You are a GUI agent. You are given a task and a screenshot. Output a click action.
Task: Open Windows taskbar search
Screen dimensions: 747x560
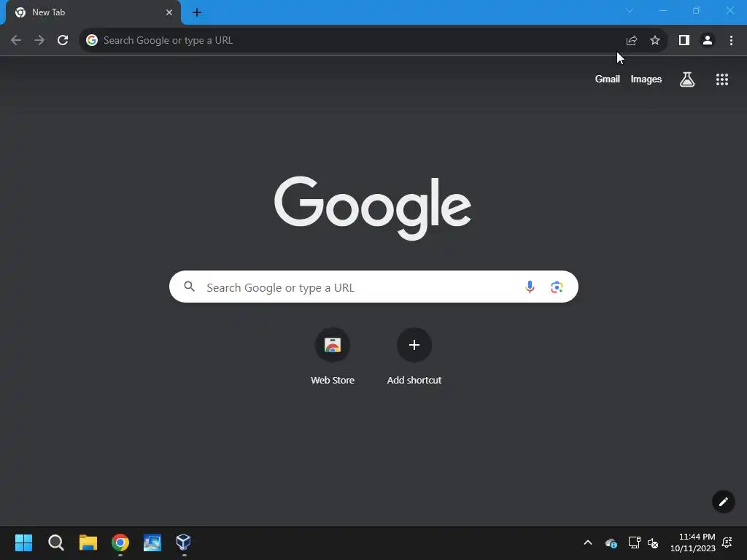click(x=55, y=542)
